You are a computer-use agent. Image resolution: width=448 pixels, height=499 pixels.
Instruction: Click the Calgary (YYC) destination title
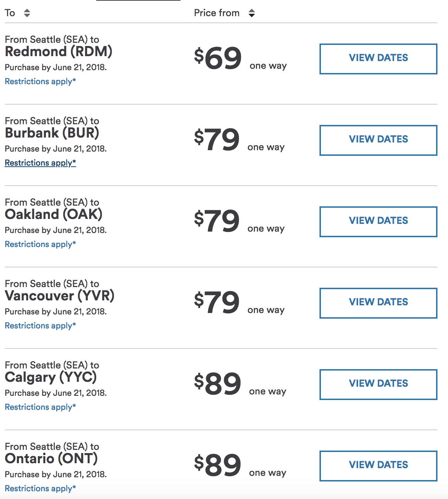point(51,378)
